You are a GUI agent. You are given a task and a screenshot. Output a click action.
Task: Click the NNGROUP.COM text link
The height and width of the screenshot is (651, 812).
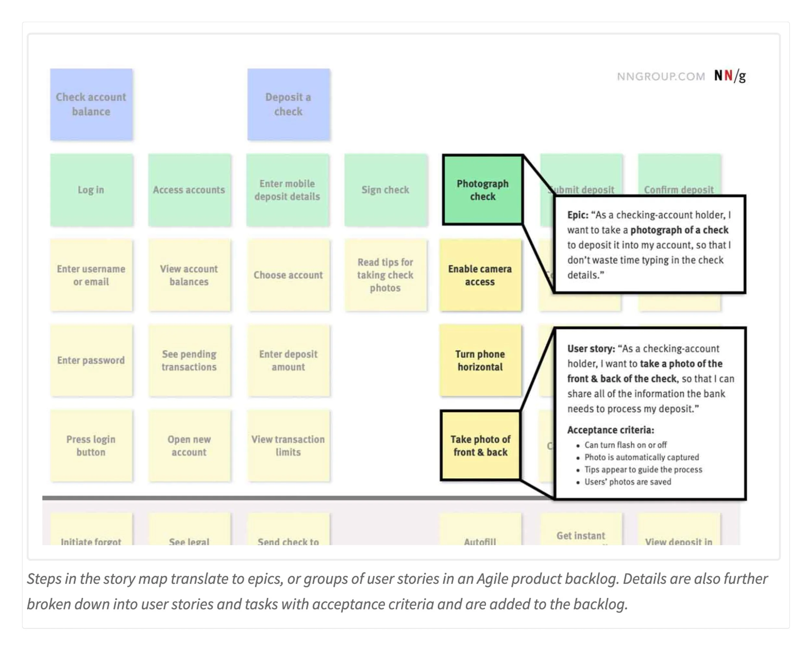(x=661, y=77)
